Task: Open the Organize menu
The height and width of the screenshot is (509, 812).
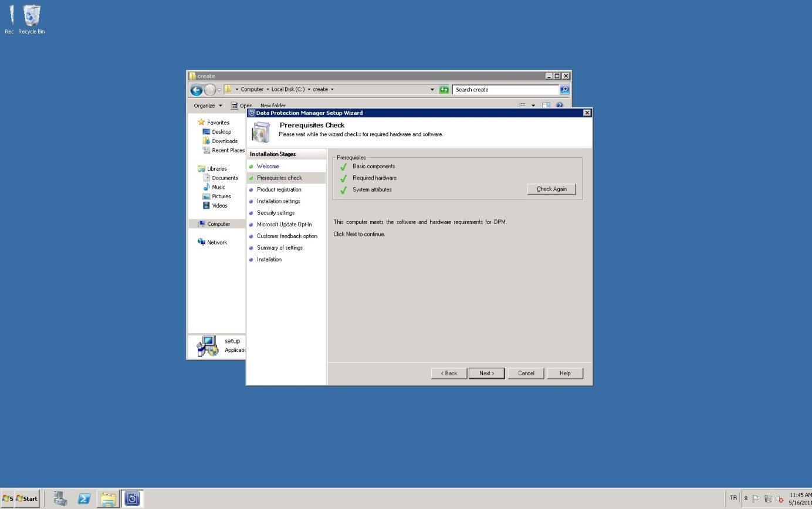Action: (208, 106)
